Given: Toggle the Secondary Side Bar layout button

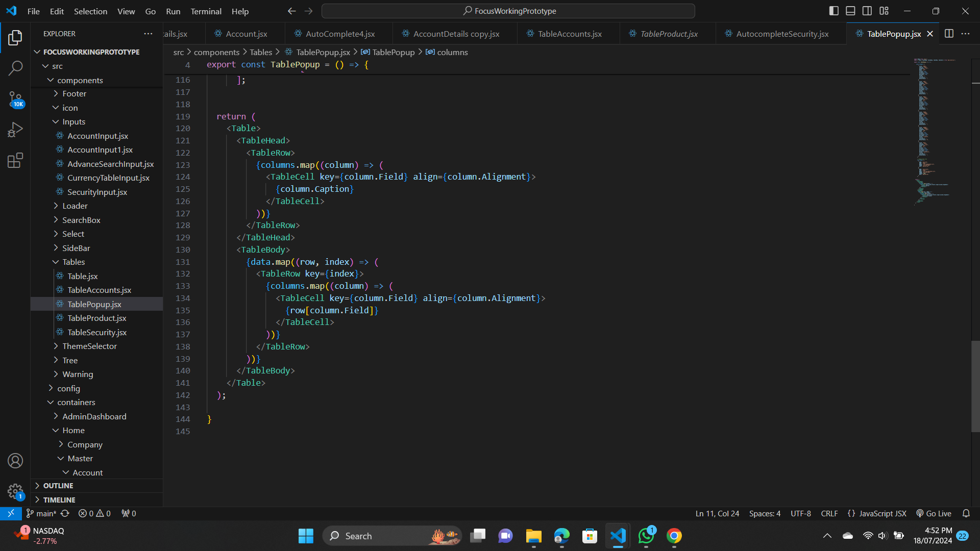Looking at the screenshot, I should click(867, 11).
